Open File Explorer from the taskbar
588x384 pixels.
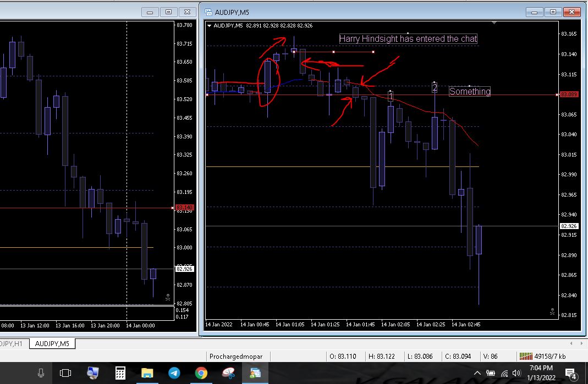point(147,373)
